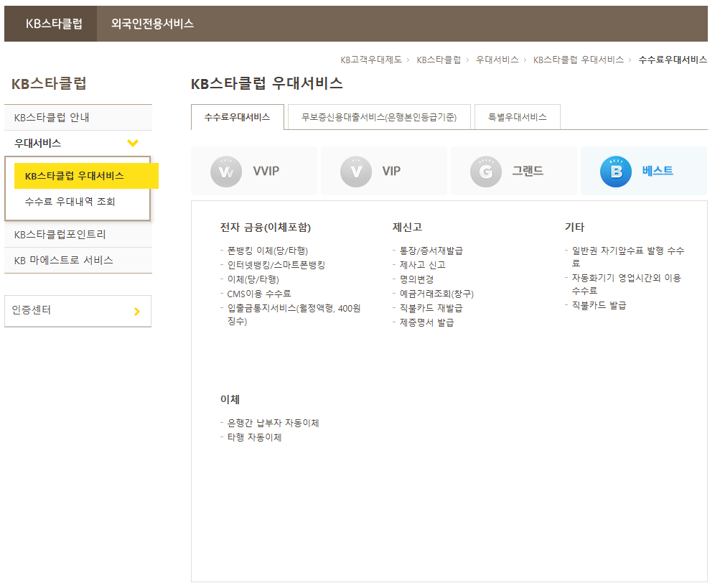
Task: Go to KB고객우대제도 breadcrumb
Action: (370, 60)
